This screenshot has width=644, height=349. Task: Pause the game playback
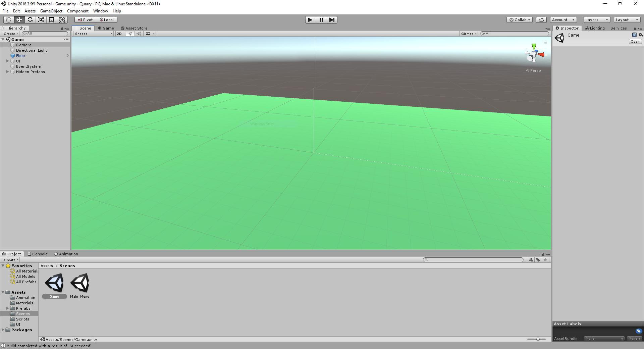click(x=321, y=20)
